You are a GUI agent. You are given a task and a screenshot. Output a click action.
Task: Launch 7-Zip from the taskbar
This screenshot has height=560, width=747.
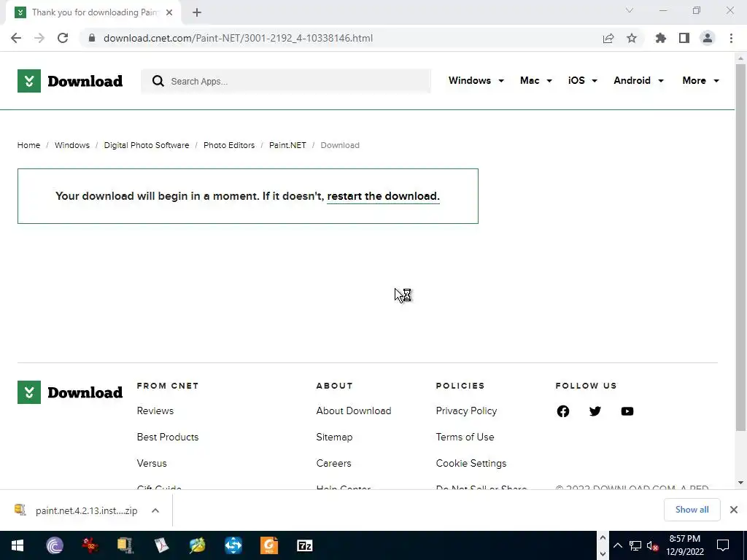click(304, 545)
